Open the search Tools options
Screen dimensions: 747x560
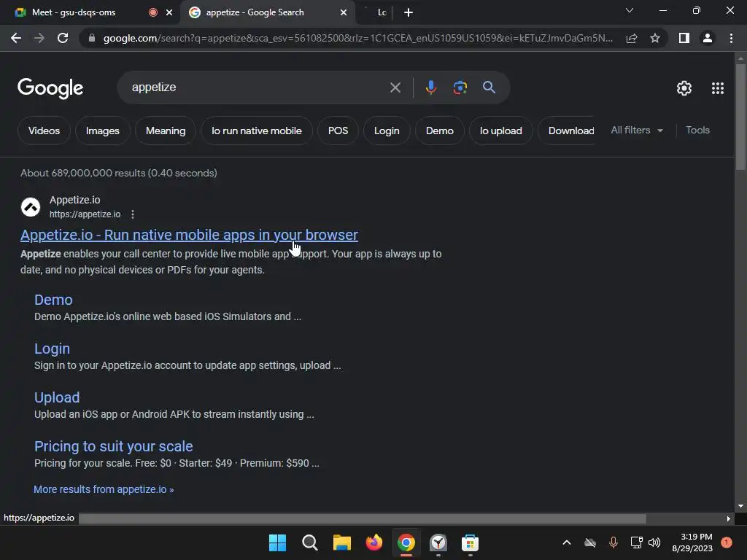[x=697, y=130]
